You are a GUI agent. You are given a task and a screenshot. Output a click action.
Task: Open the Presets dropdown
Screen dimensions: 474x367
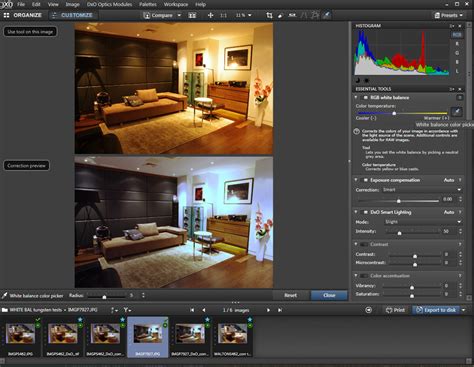pyautogui.click(x=449, y=15)
